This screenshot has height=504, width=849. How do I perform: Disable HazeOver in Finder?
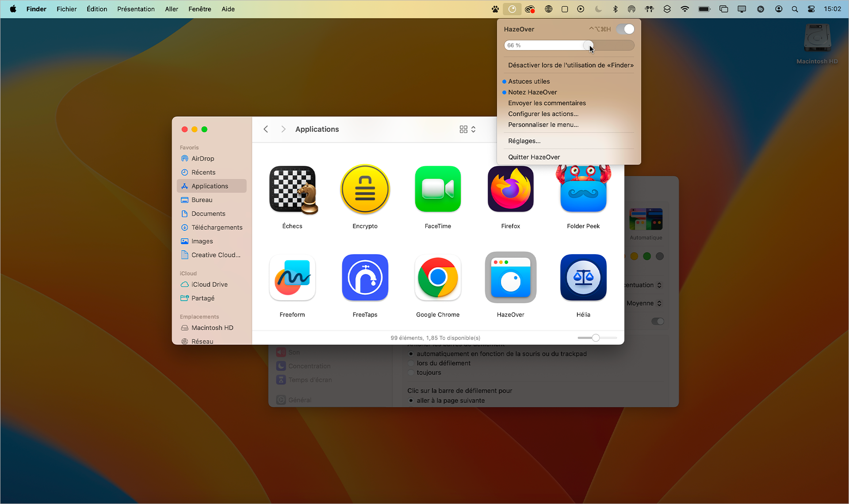[x=570, y=65]
